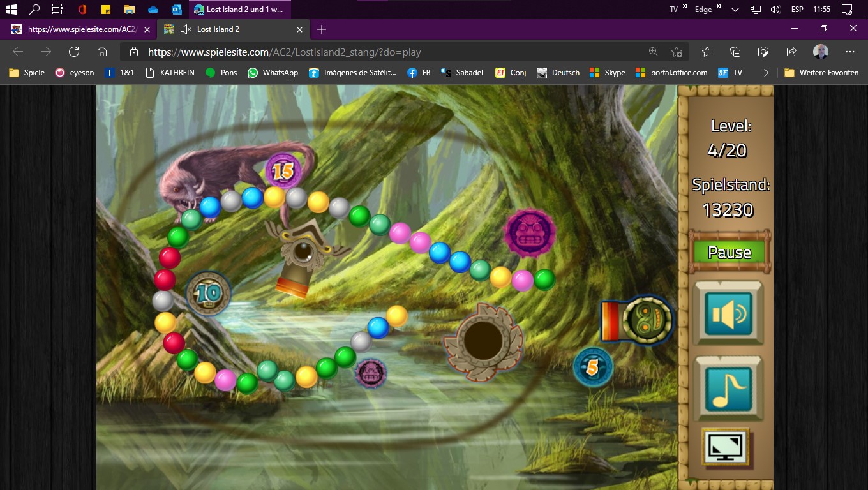
Task: Open the clock showing 11:55
Action: coord(822,10)
